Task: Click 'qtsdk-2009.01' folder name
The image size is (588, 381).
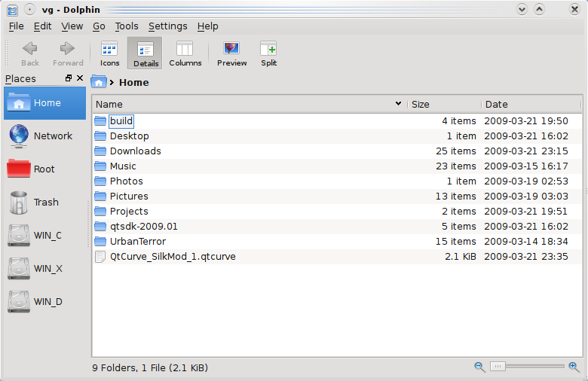Action: [144, 227]
